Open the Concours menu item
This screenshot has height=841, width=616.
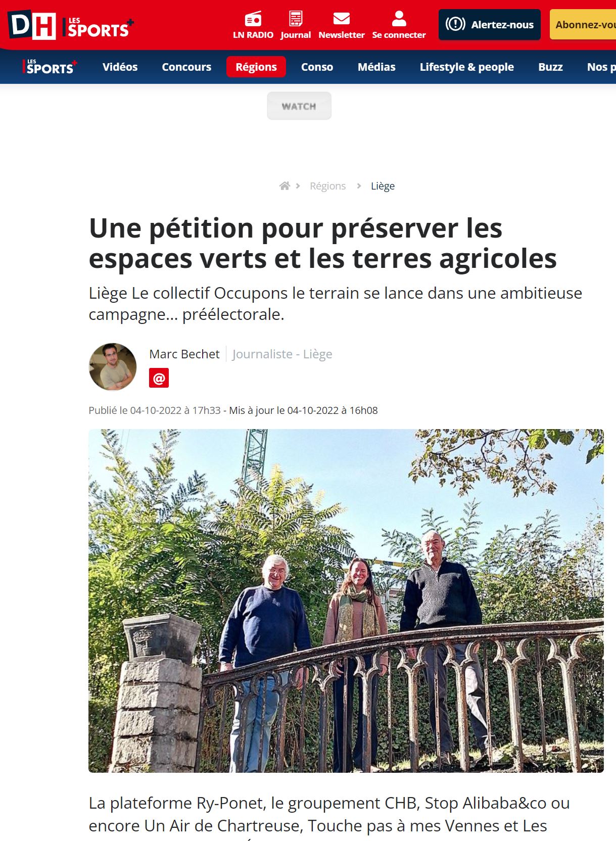pyautogui.click(x=186, y=67)
